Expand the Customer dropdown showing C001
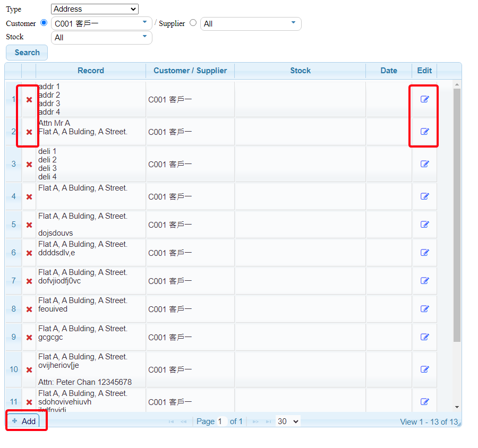Image resolution: width=478 pixels, height=448 pixels. point(101,23)
